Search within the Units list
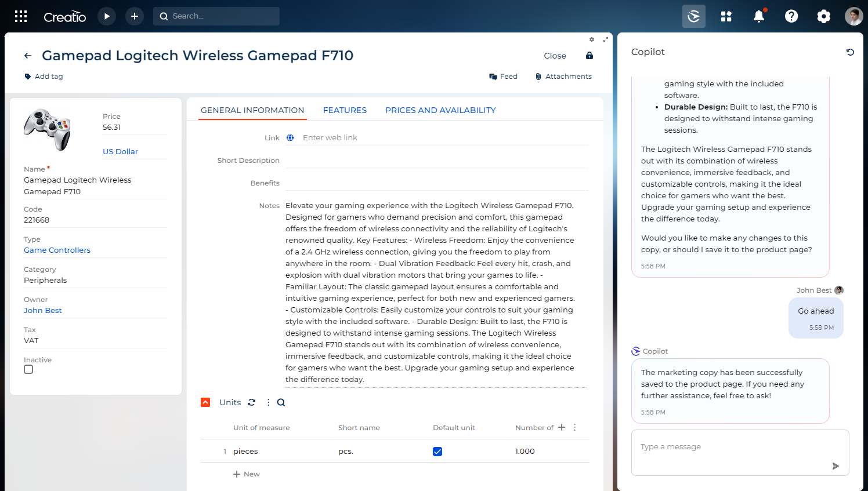Screen dimensions: 868x491 pyautogui.click(x=281, y=402)
